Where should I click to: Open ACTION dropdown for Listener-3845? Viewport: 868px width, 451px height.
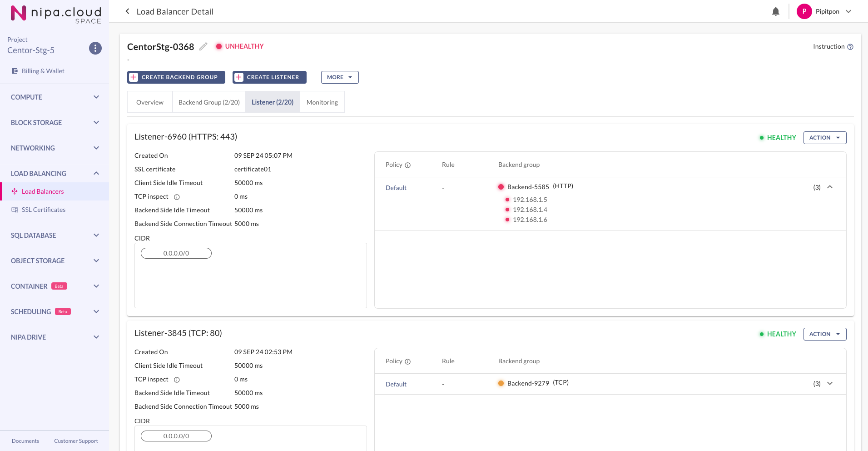[825, 334]
